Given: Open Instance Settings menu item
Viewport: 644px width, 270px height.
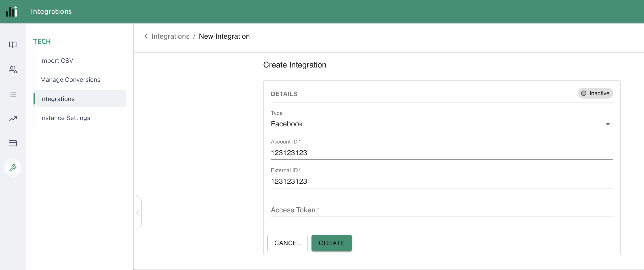Looking at the screenshot, I should point(65,118).
